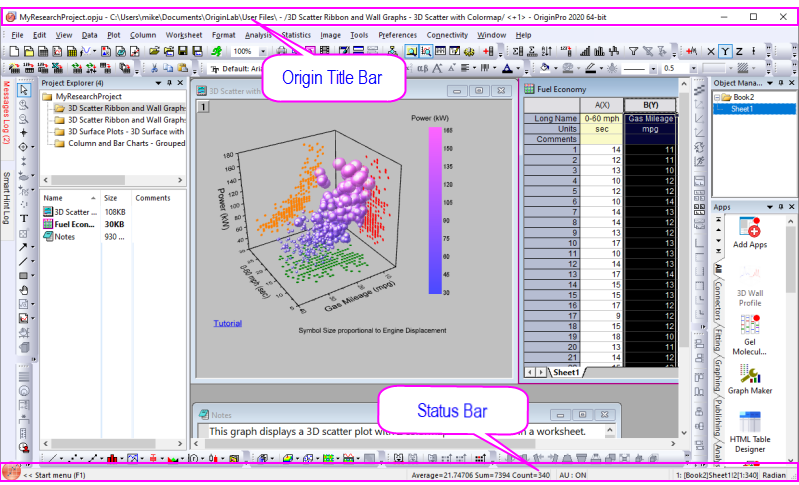Open the line width 0.5 dropdown
Viewport: 799px width, 485px height.
tap(693, 68)
